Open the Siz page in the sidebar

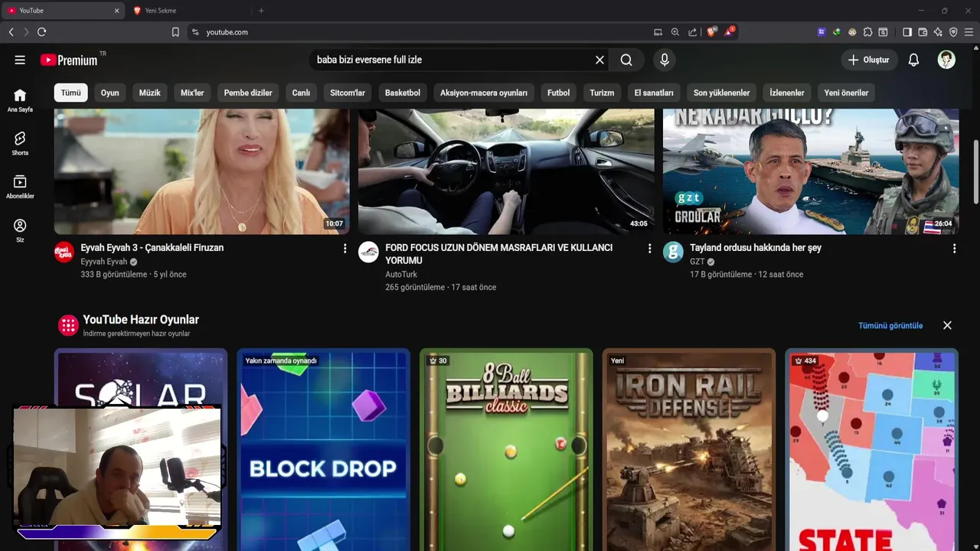click(x=20, y=230)
